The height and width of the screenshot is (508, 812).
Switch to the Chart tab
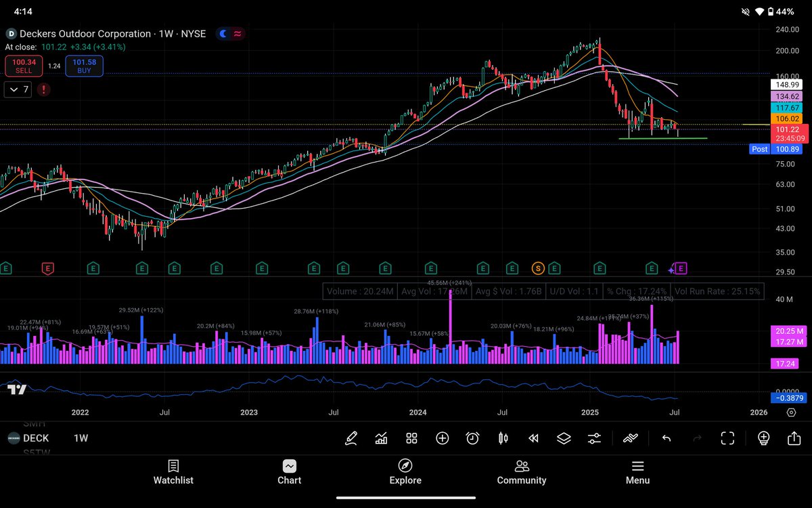(289, 473)
